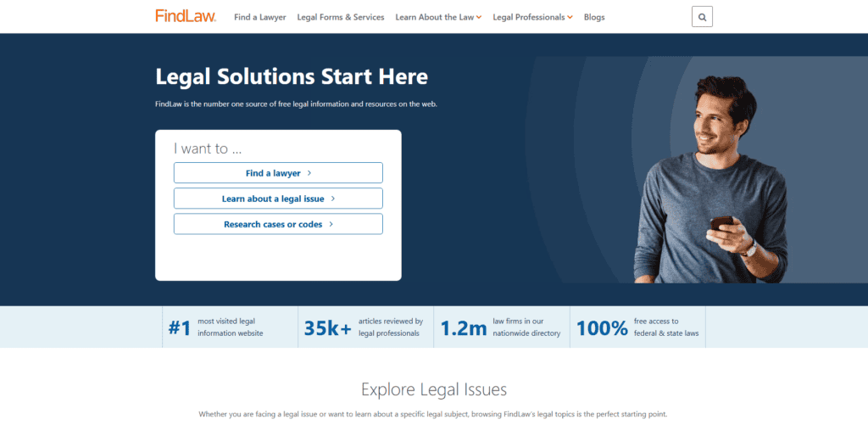Go to Blogs in the navigation
The height and width of the screenshot is (425, 868).
coord(594,17)
